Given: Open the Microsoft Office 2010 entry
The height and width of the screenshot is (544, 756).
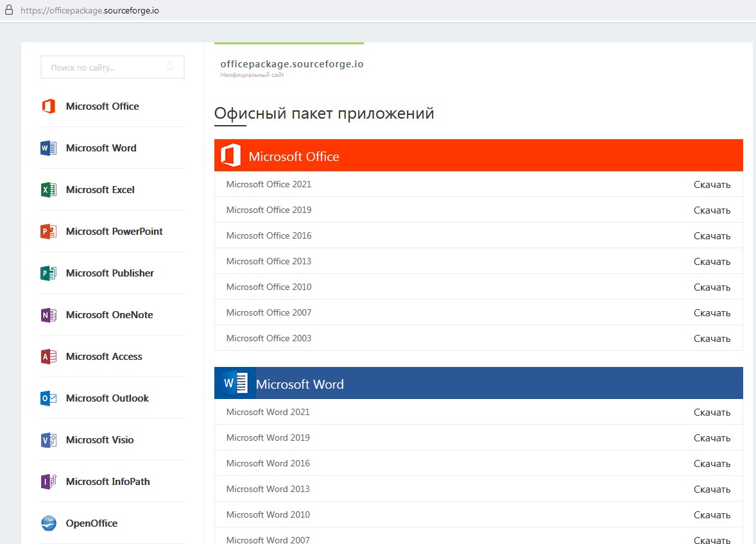Looking at the screenshot, I should point(269,287).
